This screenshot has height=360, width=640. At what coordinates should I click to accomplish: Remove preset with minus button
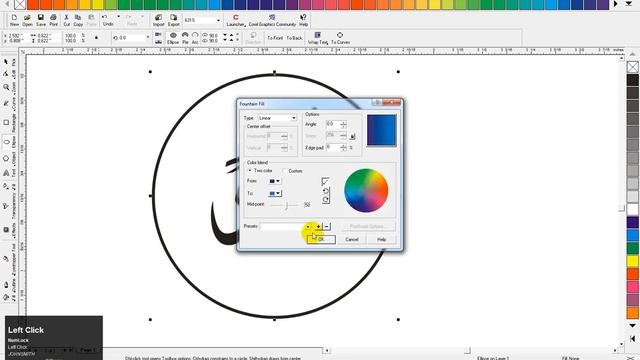click(x=327, y=227)
